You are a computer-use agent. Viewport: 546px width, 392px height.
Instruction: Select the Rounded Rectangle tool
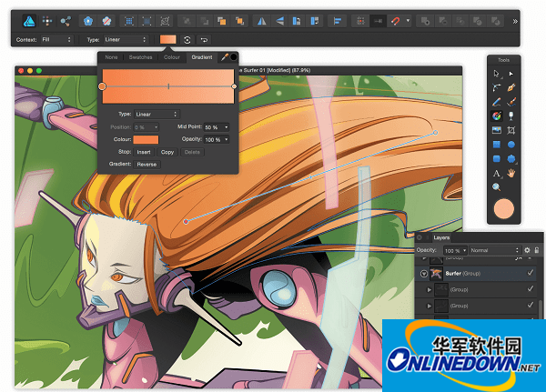496,159
